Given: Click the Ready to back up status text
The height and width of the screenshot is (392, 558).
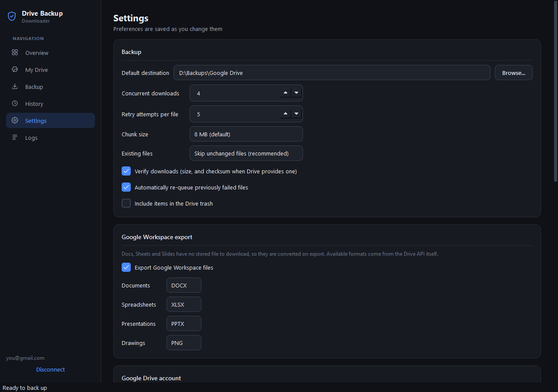Looking at the screenshot, I should click(x=25, y=388).
